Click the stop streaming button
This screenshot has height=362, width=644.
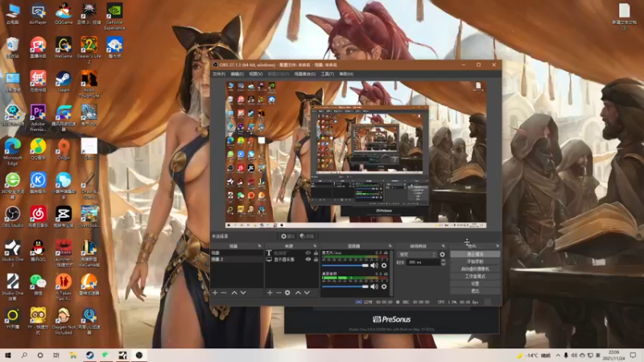[475, 254]
